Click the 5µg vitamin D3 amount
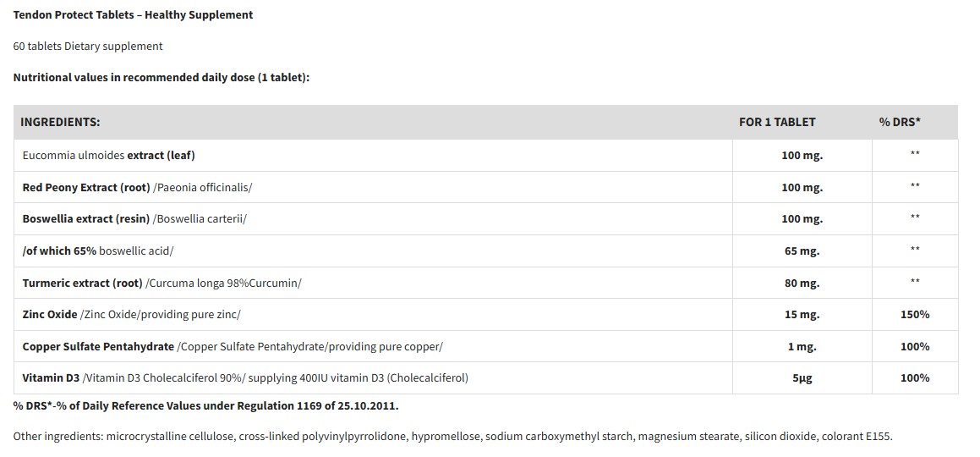The height and width of the screenshot is (457, 980). (x=802, y=377)
